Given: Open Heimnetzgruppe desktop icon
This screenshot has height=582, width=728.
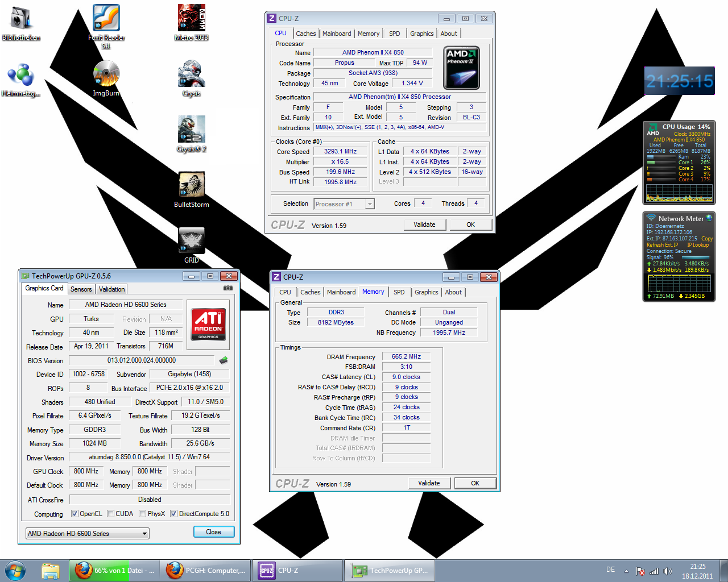Looking at the screenshot, I should (x=21, y=80).
